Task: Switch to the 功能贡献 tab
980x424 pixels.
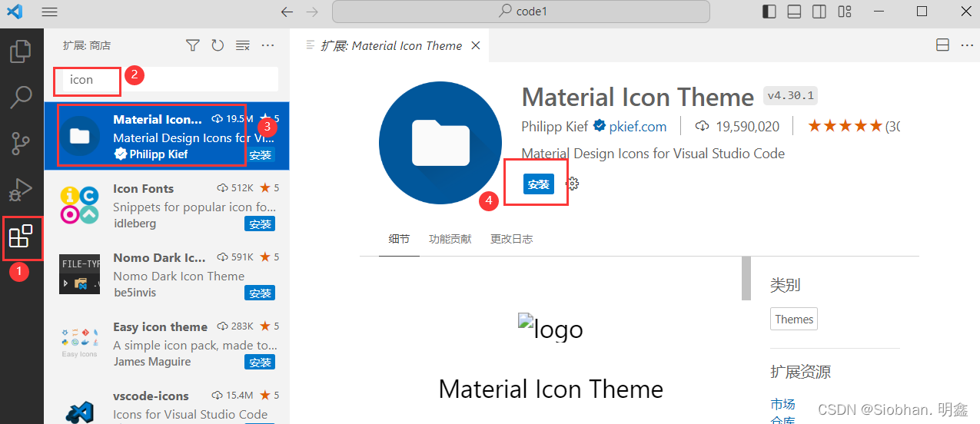Action: click(x=450, y=239)
